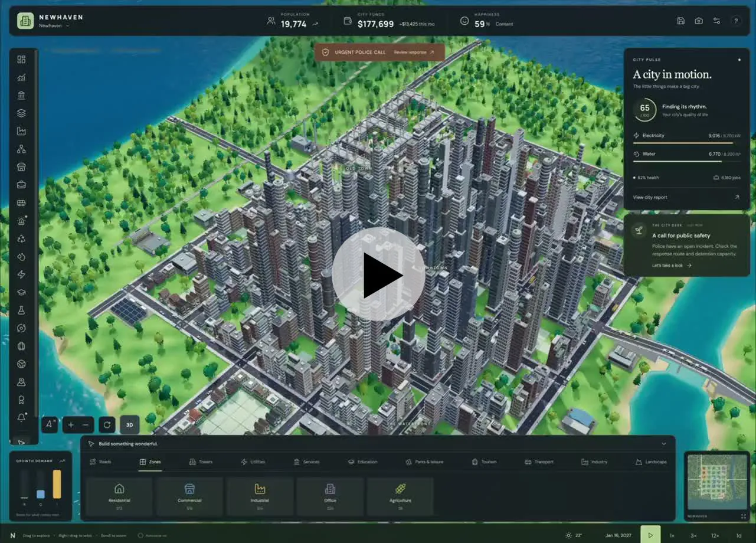This screenshot has width=756, height=543.
Task: Open help via the question mark icon
Action: pyautogui.click(x=735, y=21)
